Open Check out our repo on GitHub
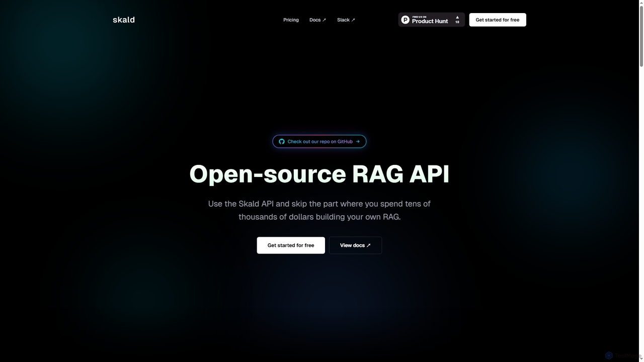Viewport: 644px width, 362px height. point(319,141)
